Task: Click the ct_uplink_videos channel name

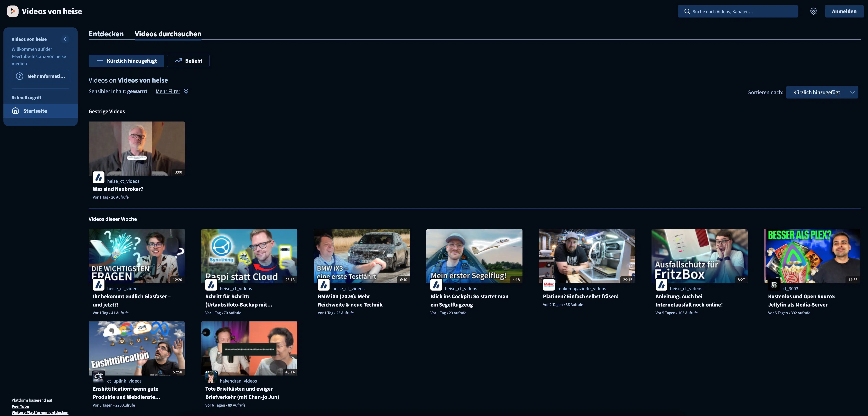Action: pos(124,381)
